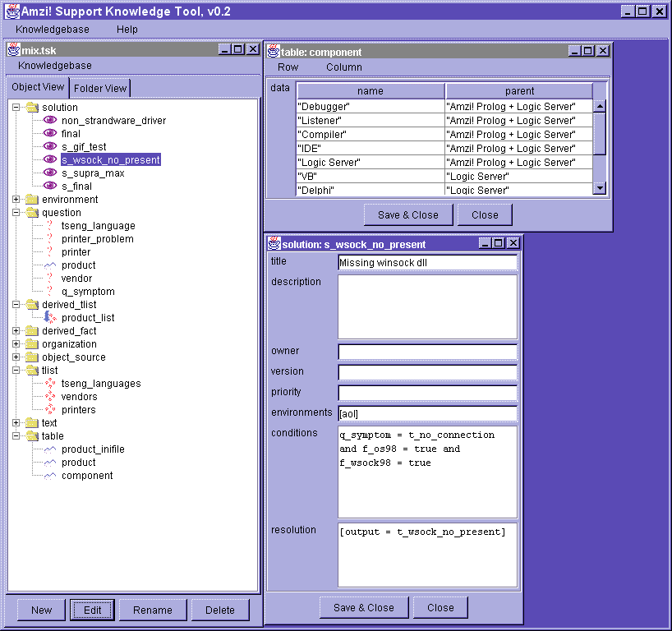Click the Java cup icon in table: component title bar
Image resolution: width=672 pixels, height=631 pixels.
274,51
